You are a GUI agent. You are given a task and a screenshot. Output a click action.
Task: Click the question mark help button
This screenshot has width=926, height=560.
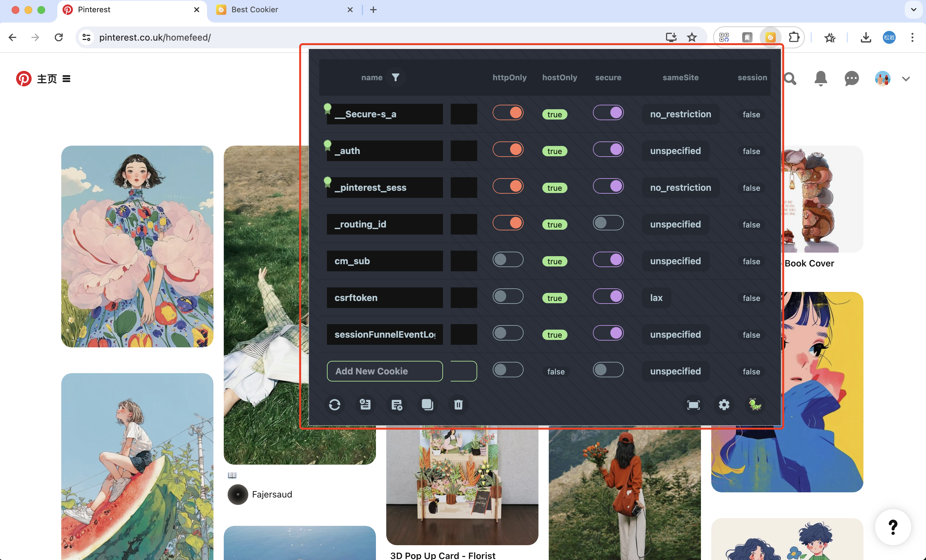892,527
